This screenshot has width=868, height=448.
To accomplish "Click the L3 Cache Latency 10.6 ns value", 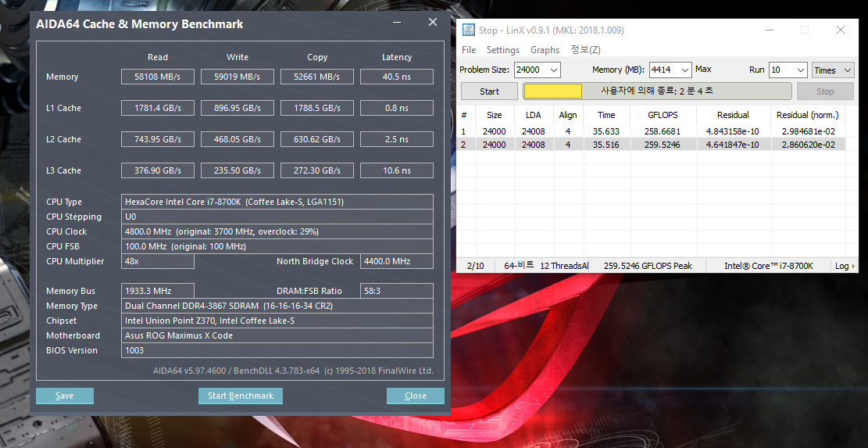I will pos(397,170).
